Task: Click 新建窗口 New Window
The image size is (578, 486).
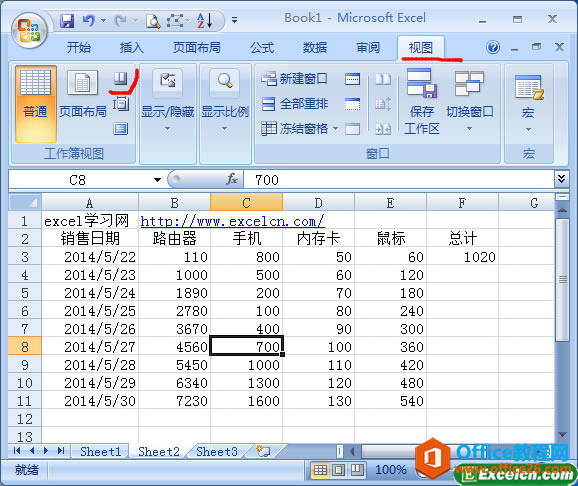Action: coord(294,79)
